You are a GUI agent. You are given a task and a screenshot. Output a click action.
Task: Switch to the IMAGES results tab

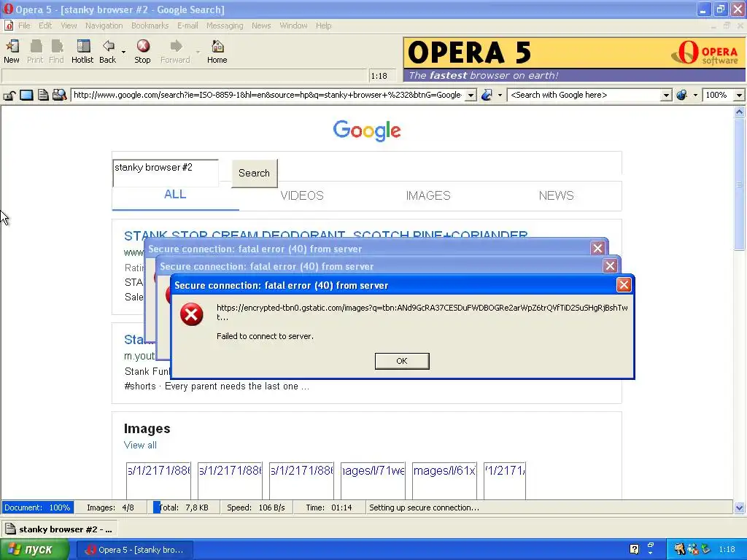point(428,195)
